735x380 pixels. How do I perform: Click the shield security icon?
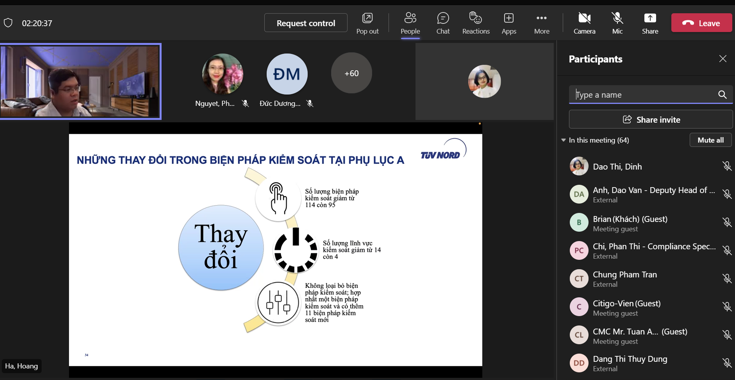pos(8,23)
